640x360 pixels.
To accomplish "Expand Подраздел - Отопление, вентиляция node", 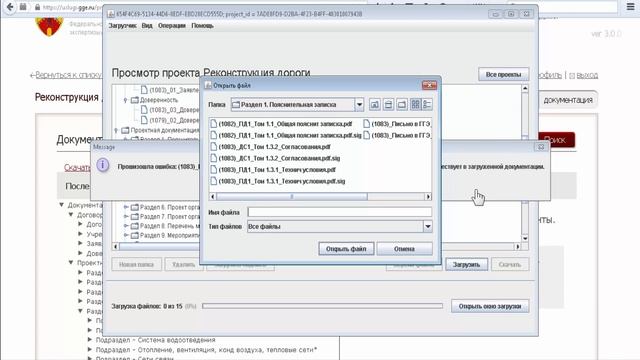I will pos(90,350).
